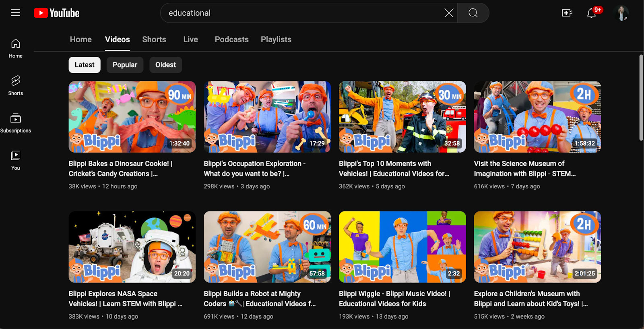Open Blippi Builds a Robot thumbnail
This screenshot has height=329, width=644.
point(267,247)
